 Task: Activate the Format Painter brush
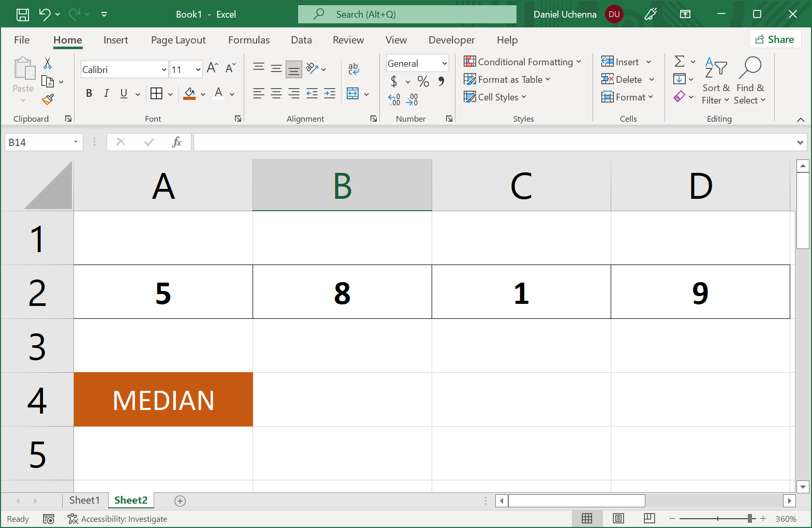coord(48,99)
